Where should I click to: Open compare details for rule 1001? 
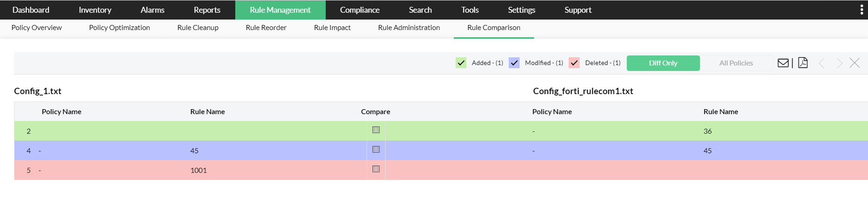point(376,169)
